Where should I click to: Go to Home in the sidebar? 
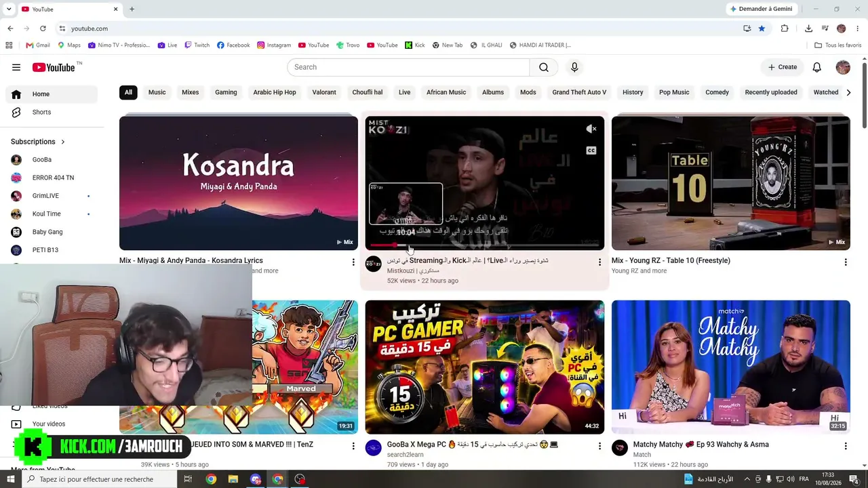[x=52, y=94]
